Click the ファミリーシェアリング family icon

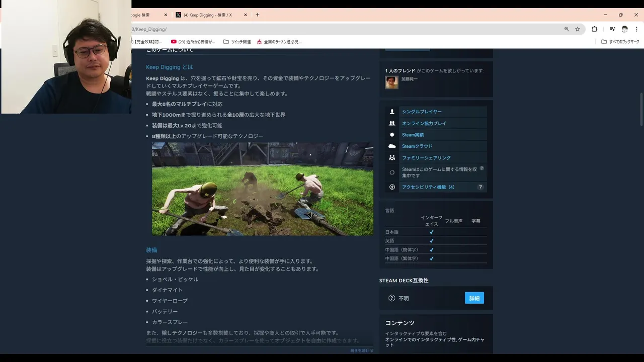click(392, 158)
